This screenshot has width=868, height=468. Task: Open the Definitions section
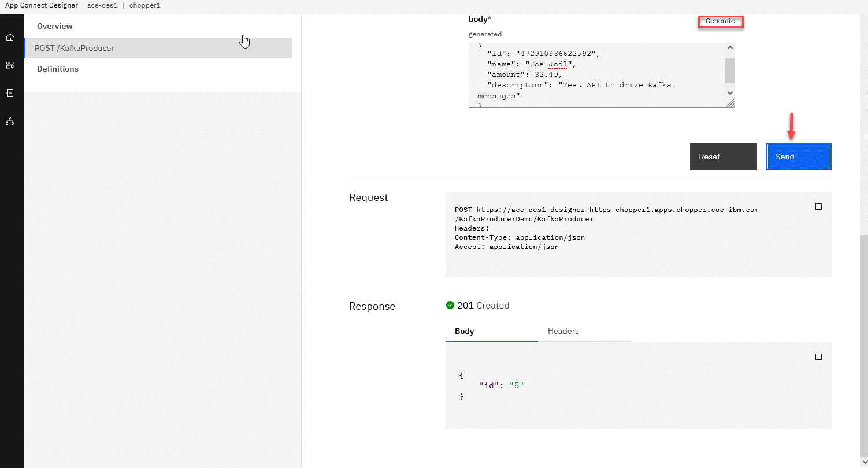58,69
